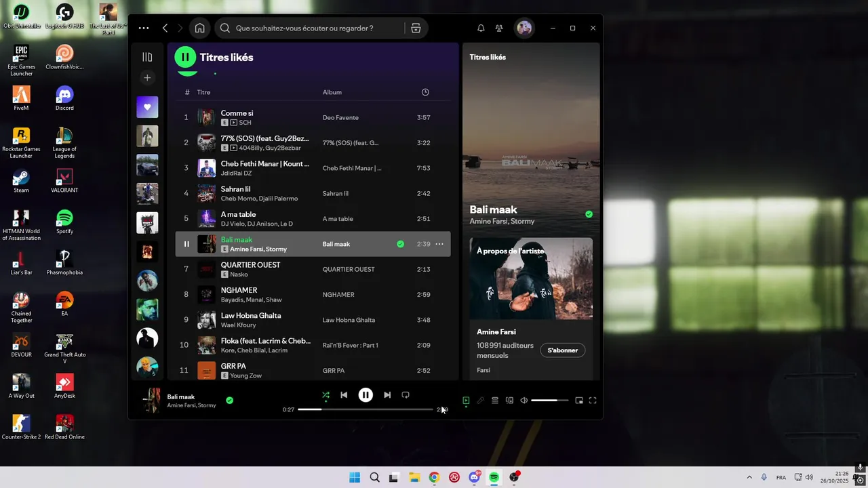Select the track 'A ma table'
The width and height of the screenshot is (868, 488).
tap(238, 214)
